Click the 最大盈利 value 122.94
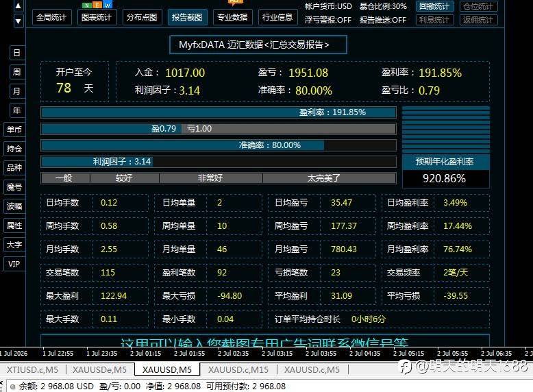 point(114,296)
